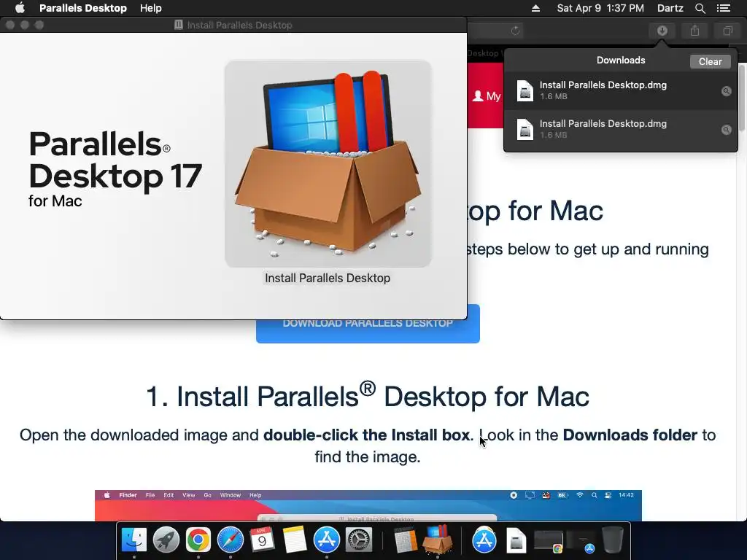Viewport: 747px width, 560px height.
Task: Reveal second Install Parallels Desktop.dmg in Finder
Action: click(x=726, y=130)
